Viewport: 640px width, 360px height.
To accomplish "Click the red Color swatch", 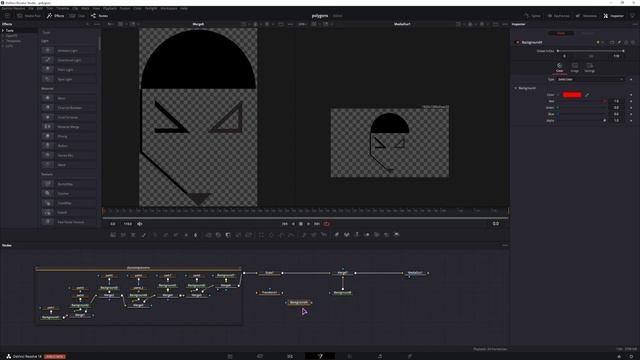I will 572,95.
